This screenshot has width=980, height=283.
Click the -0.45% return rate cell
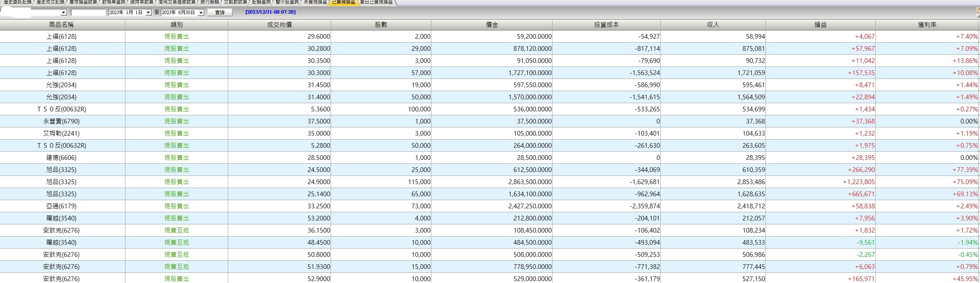click(x=927, y=254)
